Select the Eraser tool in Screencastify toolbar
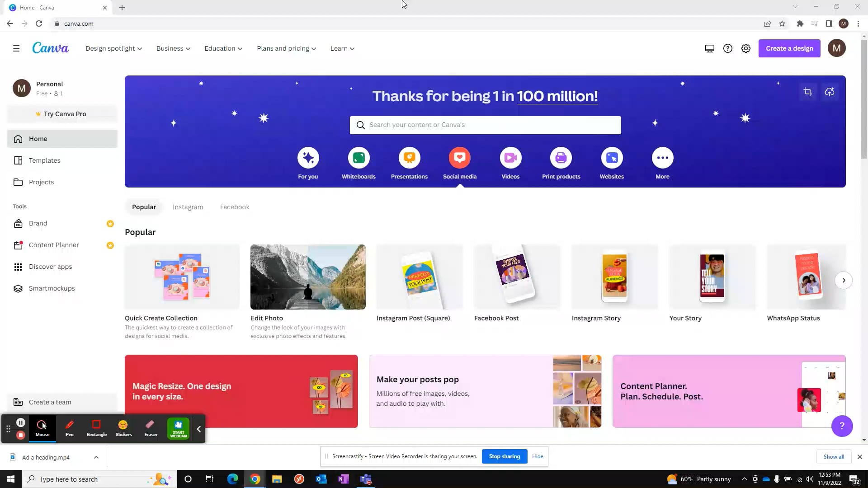 tap(151, 428)
